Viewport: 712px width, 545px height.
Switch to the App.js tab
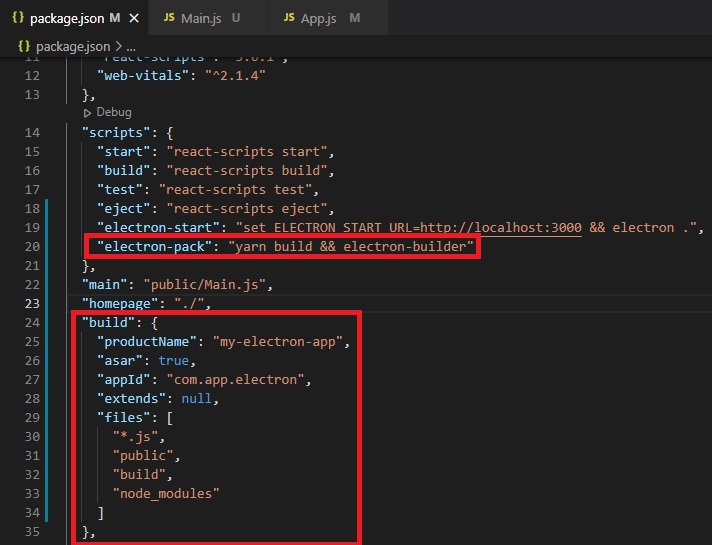point(328,18)
